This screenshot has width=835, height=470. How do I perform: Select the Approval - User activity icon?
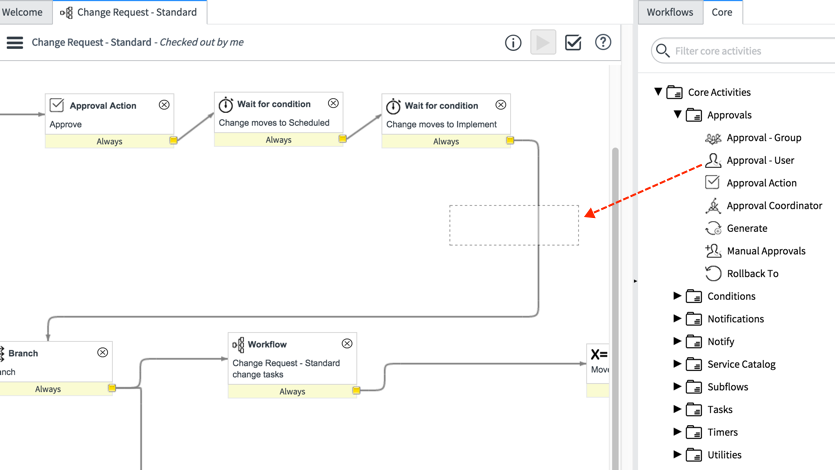713,160
